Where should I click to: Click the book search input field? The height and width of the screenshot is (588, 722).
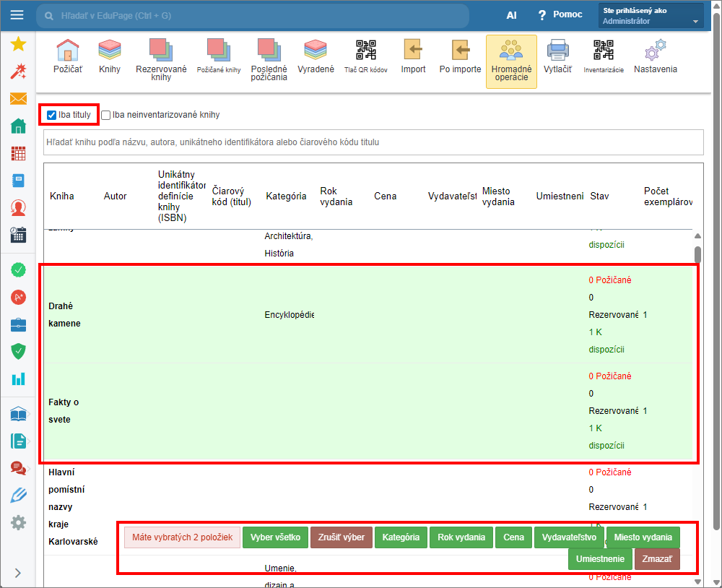tap(373, 142)
